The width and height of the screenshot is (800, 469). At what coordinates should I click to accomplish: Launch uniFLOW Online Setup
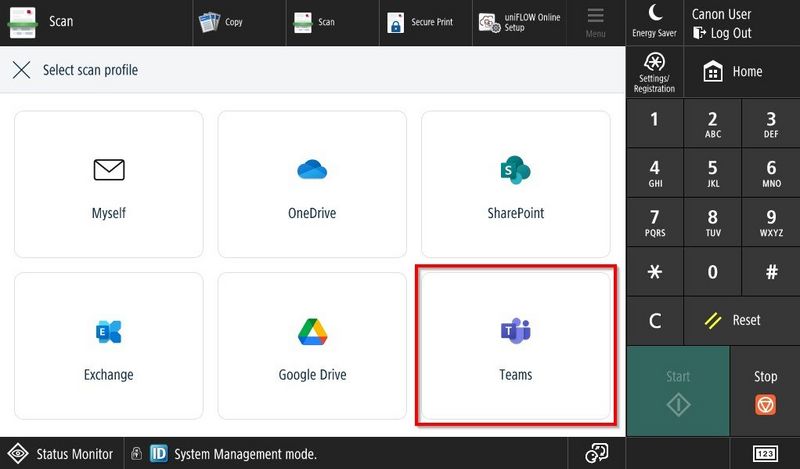(x=520, y=22)
